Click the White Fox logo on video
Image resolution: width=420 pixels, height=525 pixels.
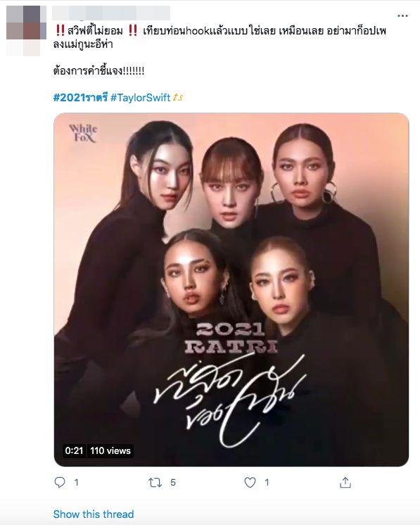click(x=83, y=133)
